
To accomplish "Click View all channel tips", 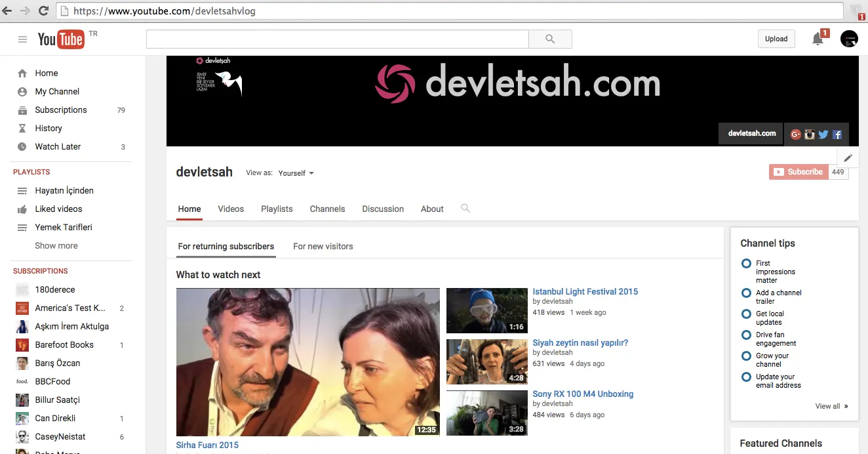I will pos(831,406).
